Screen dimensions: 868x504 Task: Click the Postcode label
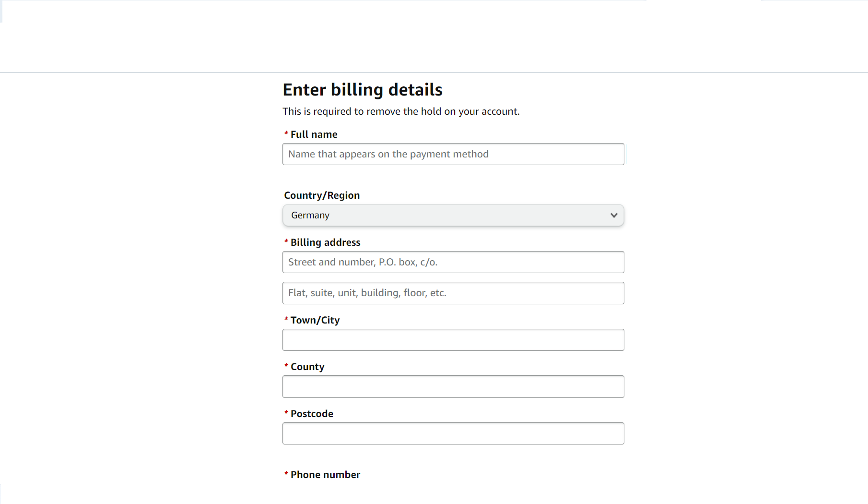(312, 414)
